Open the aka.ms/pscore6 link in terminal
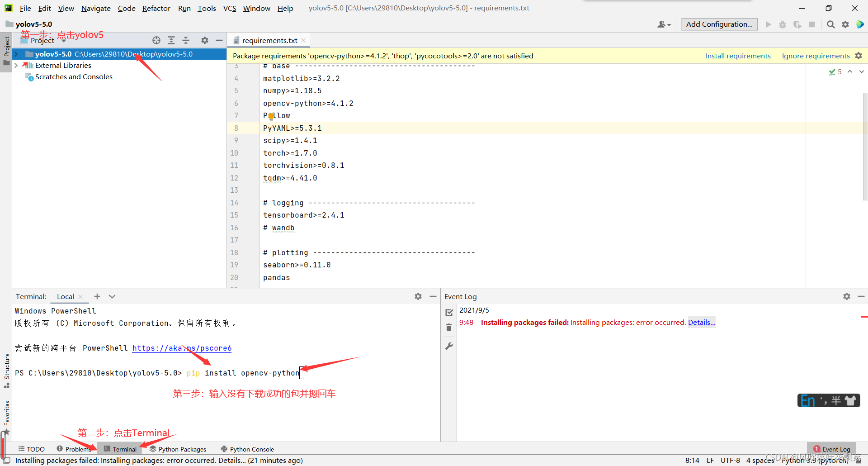 (182, 348)
